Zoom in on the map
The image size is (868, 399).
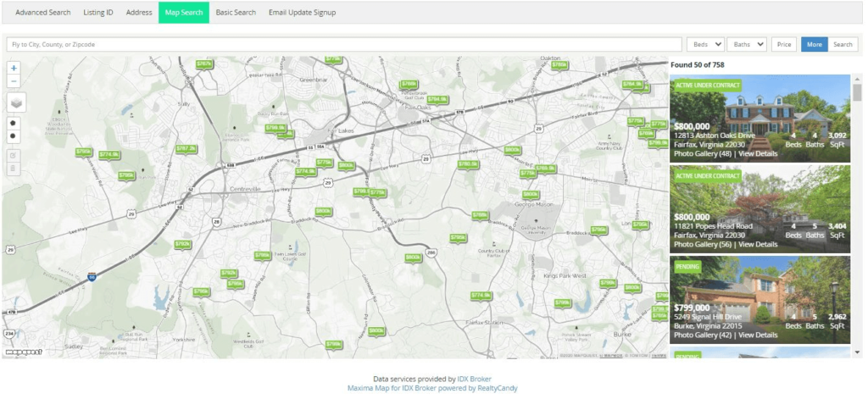(14, 68)
